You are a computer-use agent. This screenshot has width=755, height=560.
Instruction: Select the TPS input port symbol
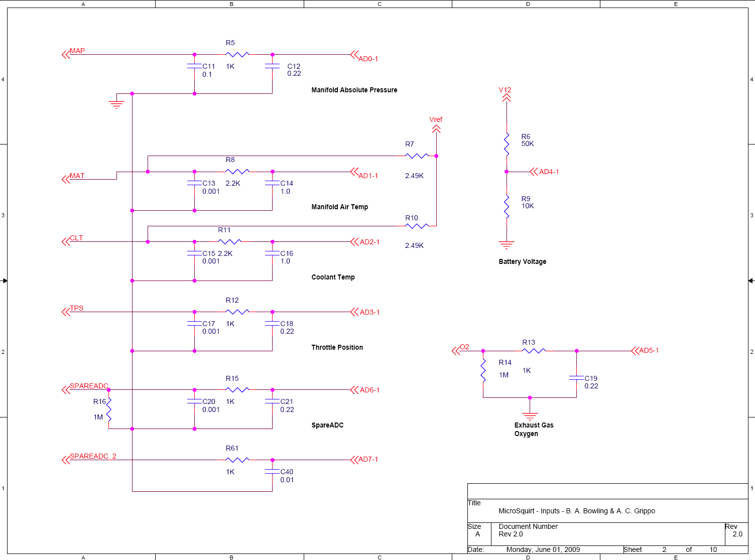tap(66, 312)
